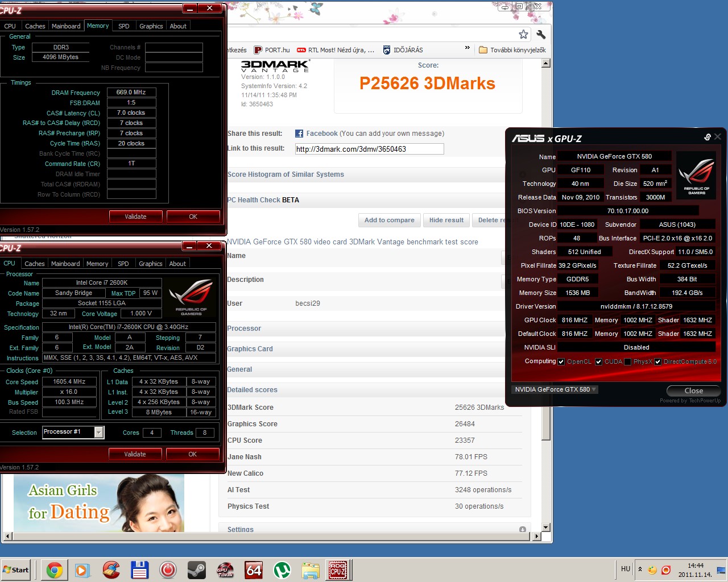Open GPU Tweak from the taskbar
This screenshot has height=582, width=728.
click(225, 569)
